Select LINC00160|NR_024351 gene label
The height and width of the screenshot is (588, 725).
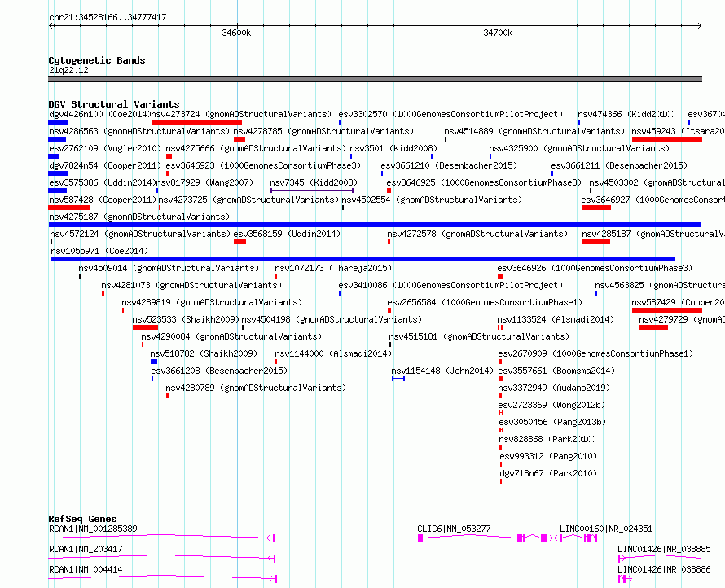[606, 529]
